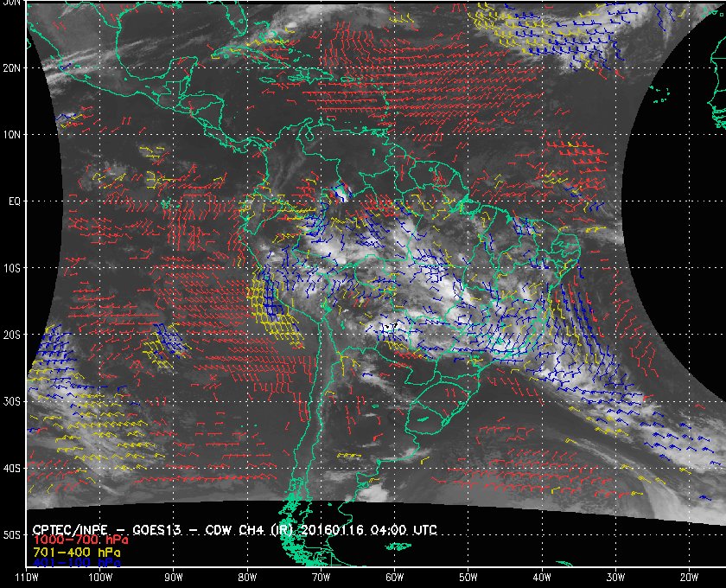Click the yellow 701-400 hPa legend entry
Image resolution: width=726 pixels, height=588 pixels.
point(77,553)
